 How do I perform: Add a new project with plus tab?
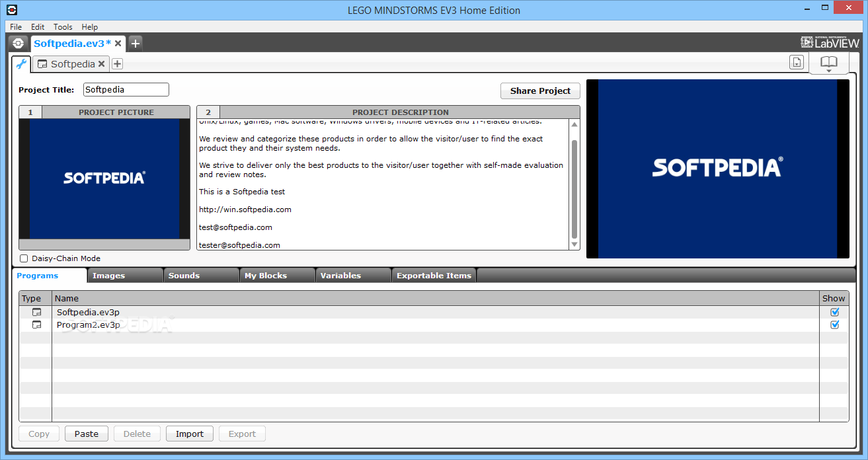136,43
